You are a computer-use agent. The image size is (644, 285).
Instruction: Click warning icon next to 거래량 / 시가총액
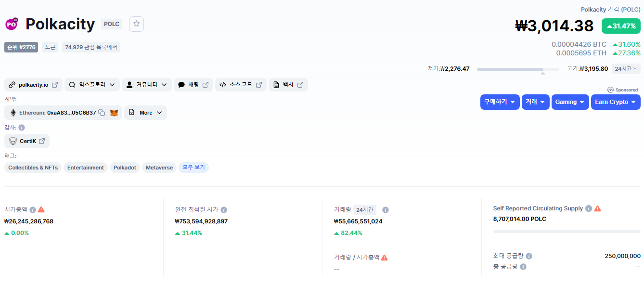point(384,258)
